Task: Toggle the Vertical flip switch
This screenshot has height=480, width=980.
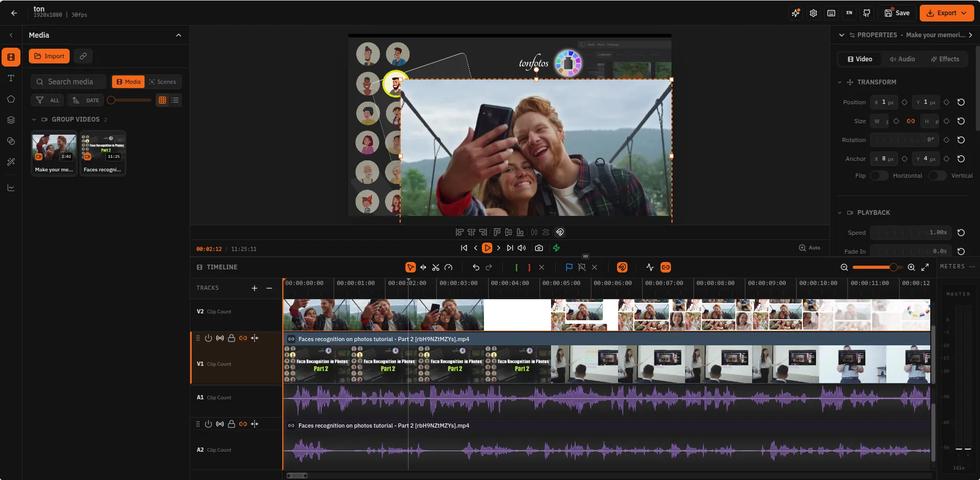Action: [938, 176]
